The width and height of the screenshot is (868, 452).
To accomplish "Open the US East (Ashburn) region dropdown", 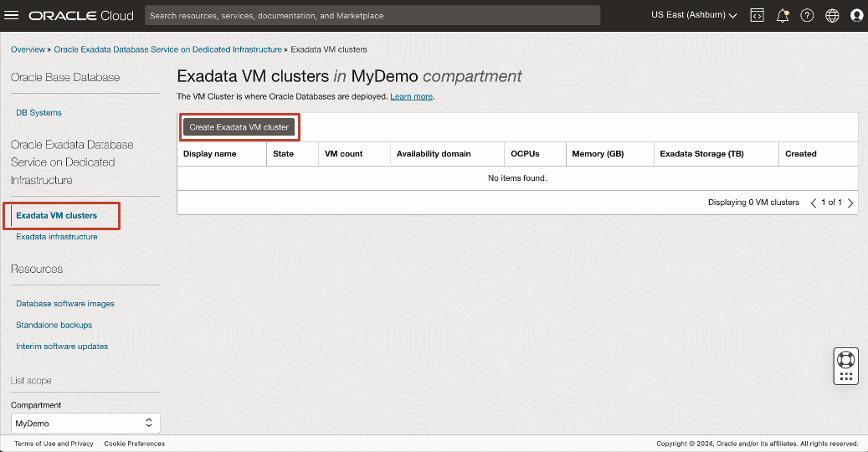I will point(694,15).
